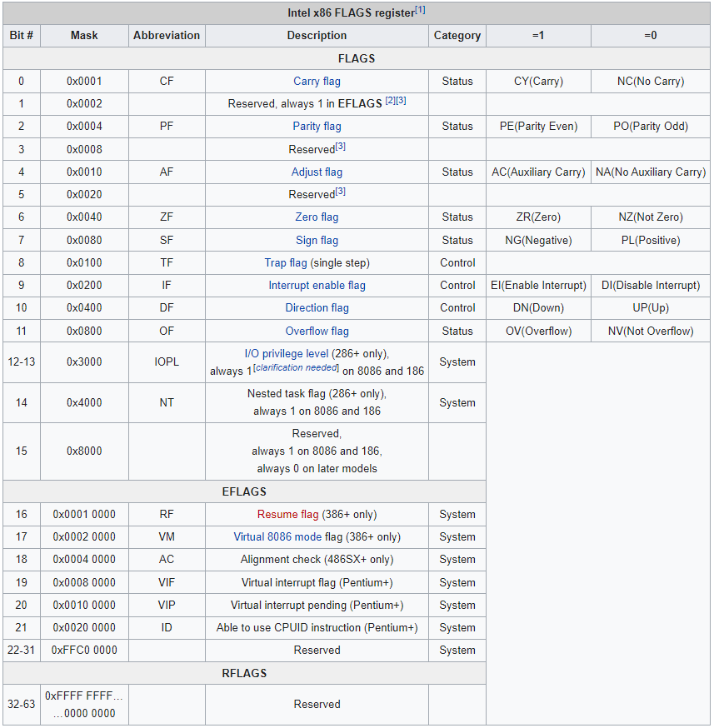This screenshot has height=728, width=714.
Task: Click citation [3] in the bit 3 Reserved row
Action: pos(340,147)
